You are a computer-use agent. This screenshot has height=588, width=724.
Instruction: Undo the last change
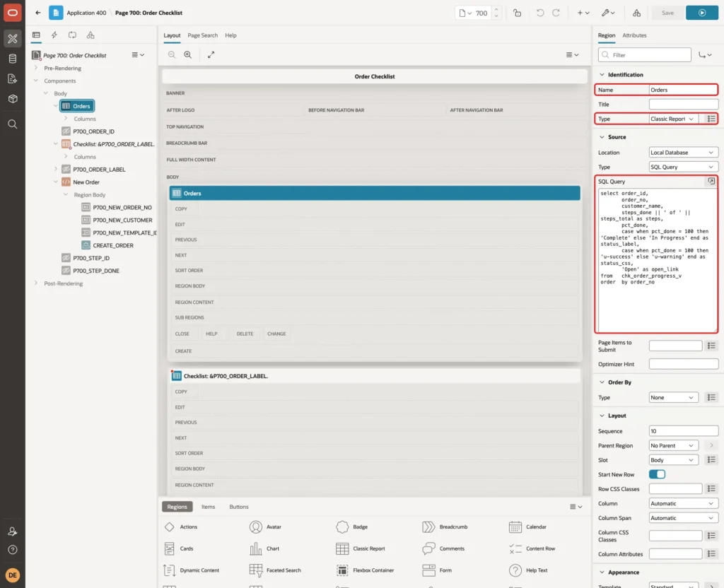pyautogui.click(x=539, y=13)
